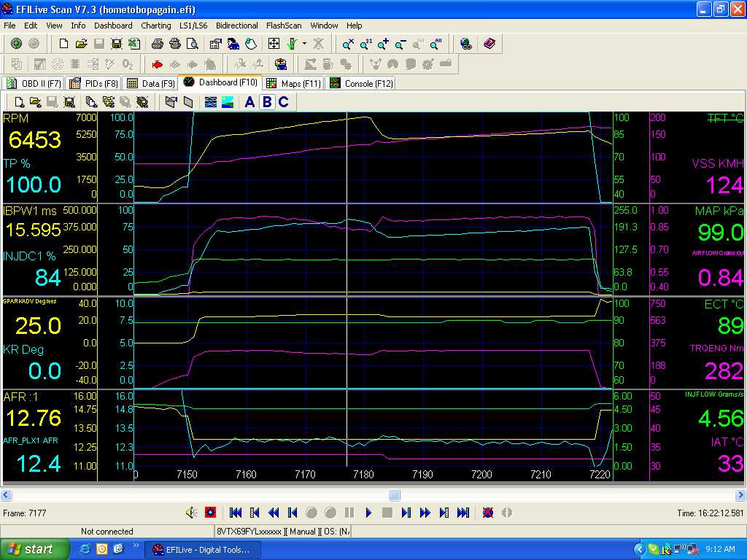The image size is (747, 560).
Task: Export logged data to Excel
Action: (135, 44)
